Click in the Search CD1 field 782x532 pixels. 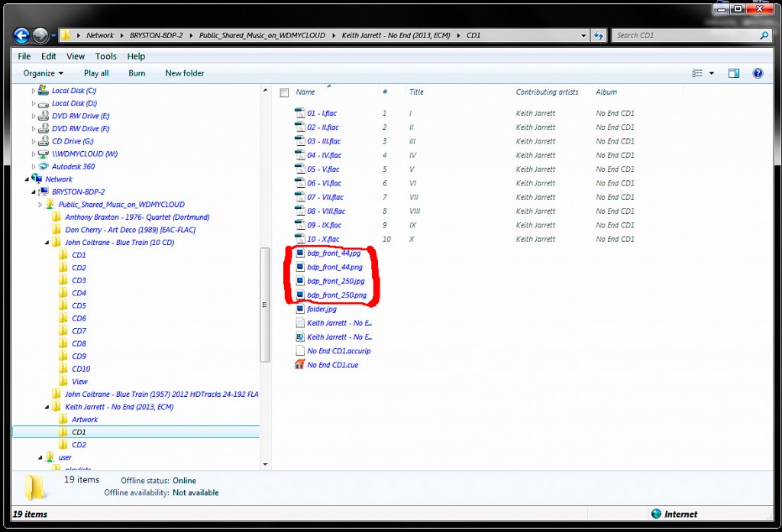pyautogui.click(x=686, y=35)
